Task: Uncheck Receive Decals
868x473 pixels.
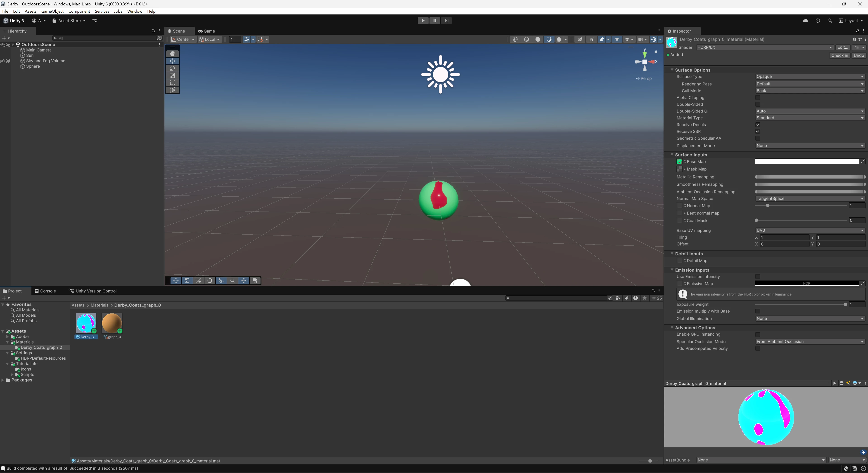Action: pos(757,125)
